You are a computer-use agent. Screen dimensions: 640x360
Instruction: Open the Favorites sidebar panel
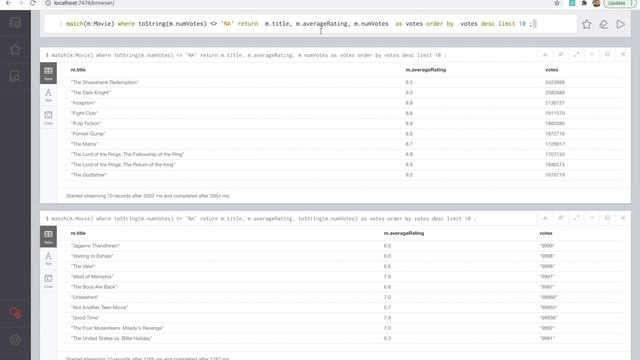click(x=15, y=49)
